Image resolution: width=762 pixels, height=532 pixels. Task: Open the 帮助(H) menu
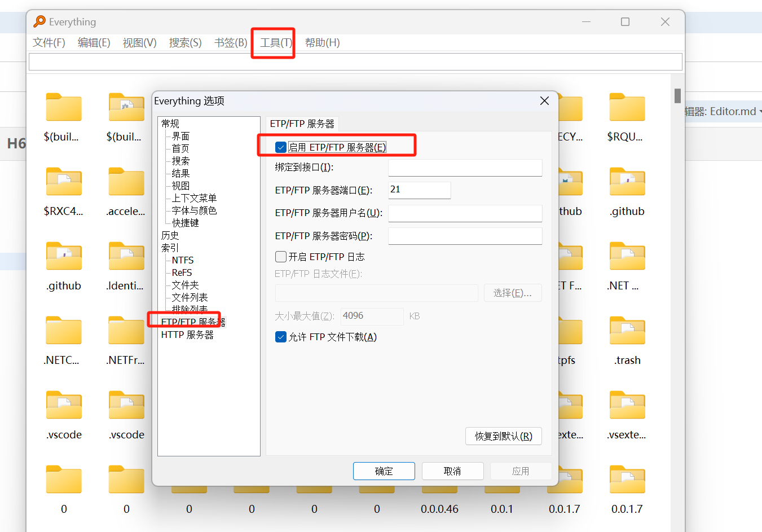[x=323, y=42]
